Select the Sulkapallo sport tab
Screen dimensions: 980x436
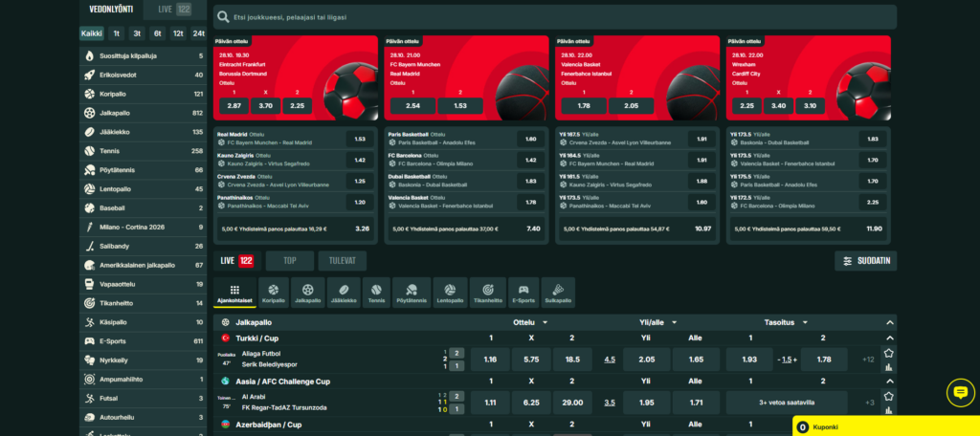point(558,293)
